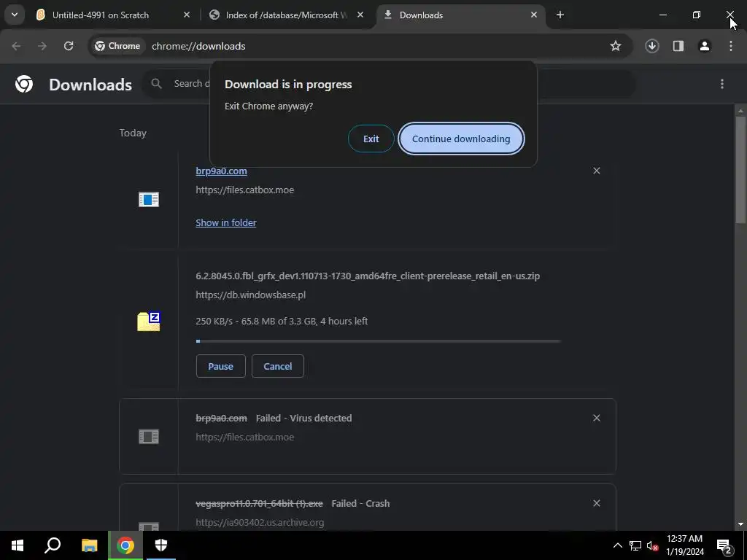Click the Chrome taskbar icon
This screenshot has height=560, width=747.
tap(125, 545)
